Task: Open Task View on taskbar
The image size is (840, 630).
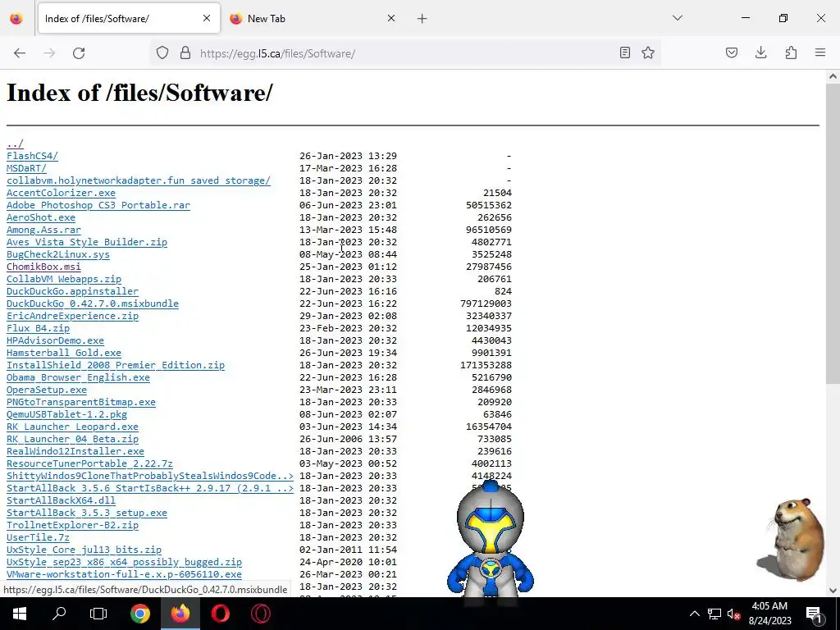Action: tap(98, 614)
